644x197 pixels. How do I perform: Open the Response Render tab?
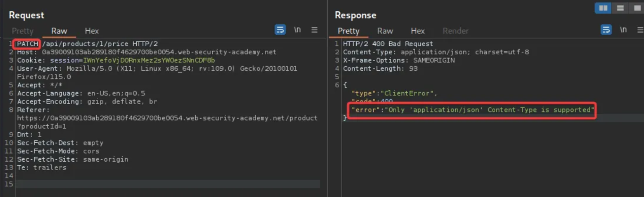455,31
